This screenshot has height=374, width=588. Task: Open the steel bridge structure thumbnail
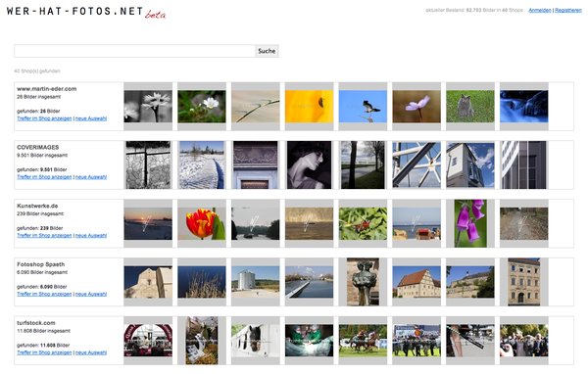(x=416, y=164)
